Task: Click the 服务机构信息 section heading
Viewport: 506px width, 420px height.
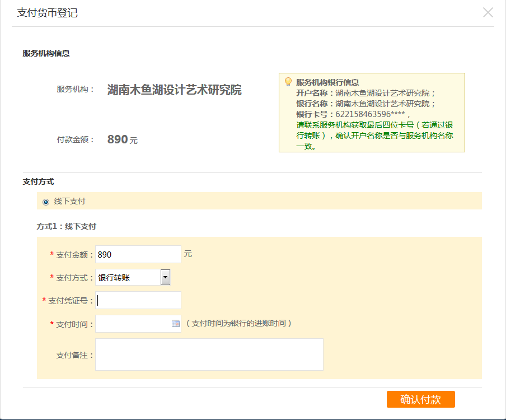Action: [x=46, y=53]
